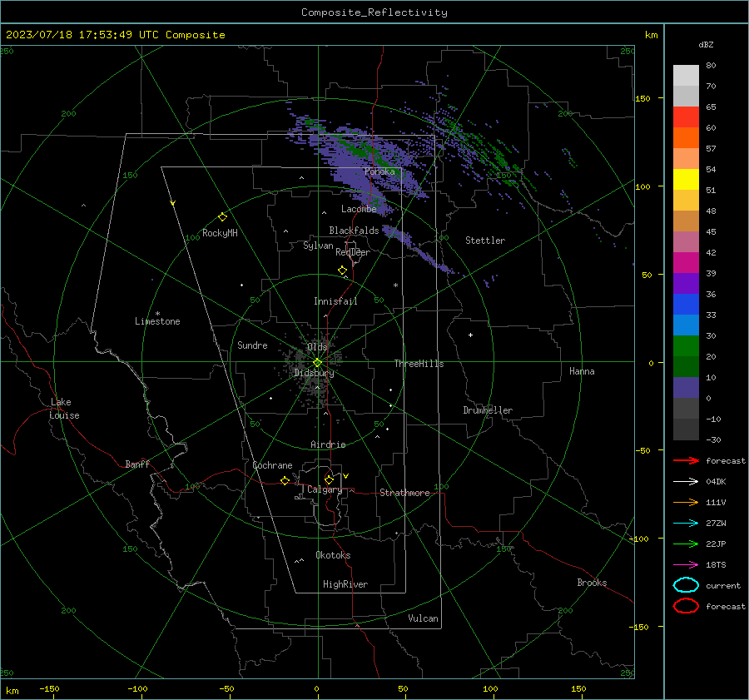Click the Blackfalds city label

pyautogui.click(x=354, y=231)
